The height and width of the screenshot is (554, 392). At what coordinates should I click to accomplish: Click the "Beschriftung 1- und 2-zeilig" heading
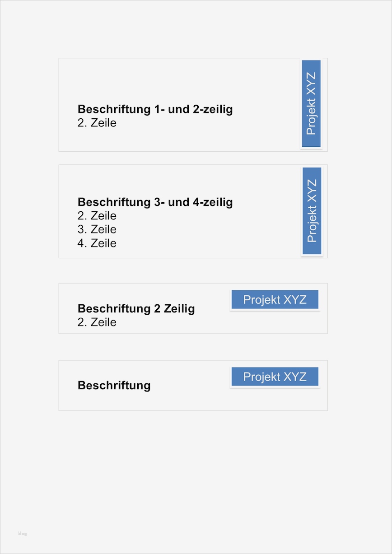point(155,109)
